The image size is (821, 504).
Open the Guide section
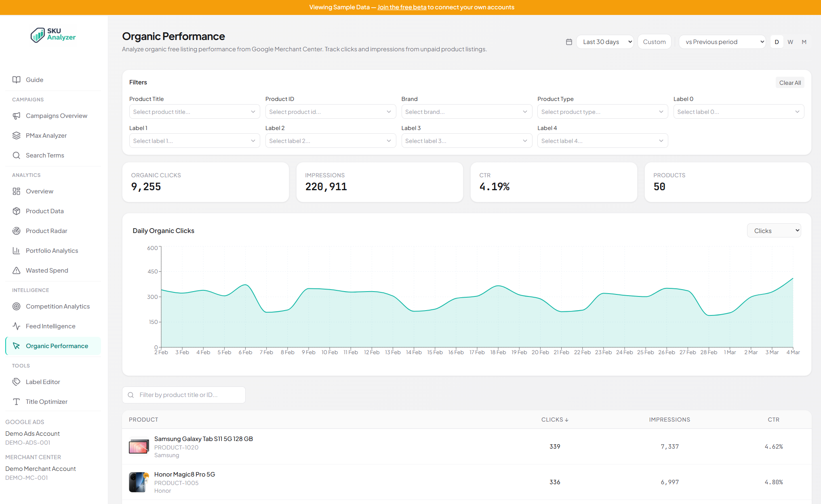34,80
